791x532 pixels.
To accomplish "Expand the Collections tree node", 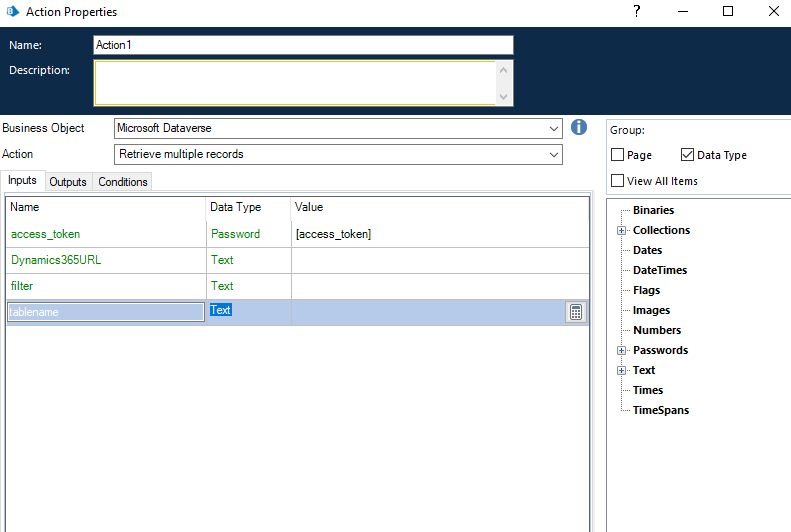I will (621, 230).
